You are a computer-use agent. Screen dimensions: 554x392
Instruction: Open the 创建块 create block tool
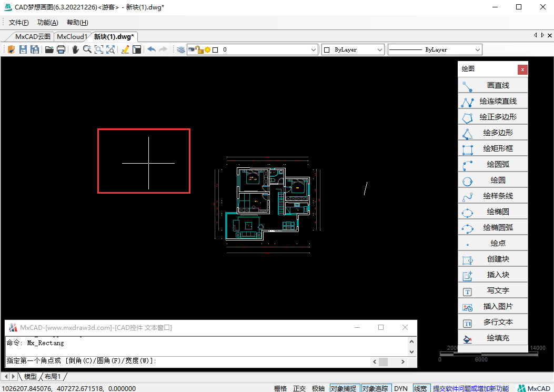(493, 259)
